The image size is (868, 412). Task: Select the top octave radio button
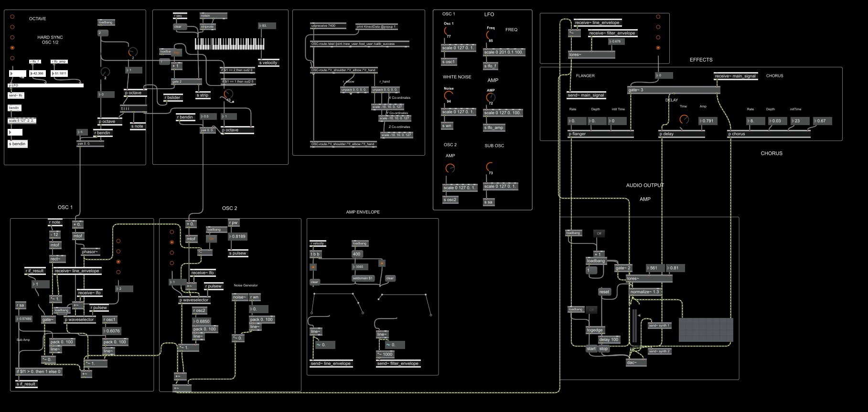12,17
